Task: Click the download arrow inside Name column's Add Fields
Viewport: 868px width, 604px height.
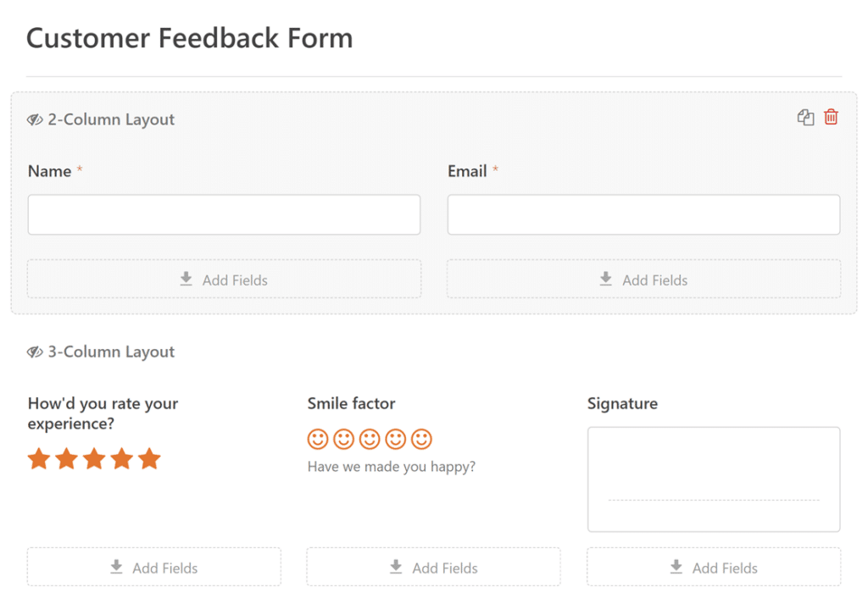Action: 186,279
